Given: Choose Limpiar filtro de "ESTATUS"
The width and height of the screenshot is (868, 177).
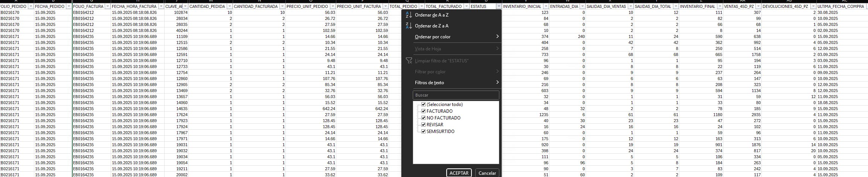Looking at the screenshot, I should [452, 61].
